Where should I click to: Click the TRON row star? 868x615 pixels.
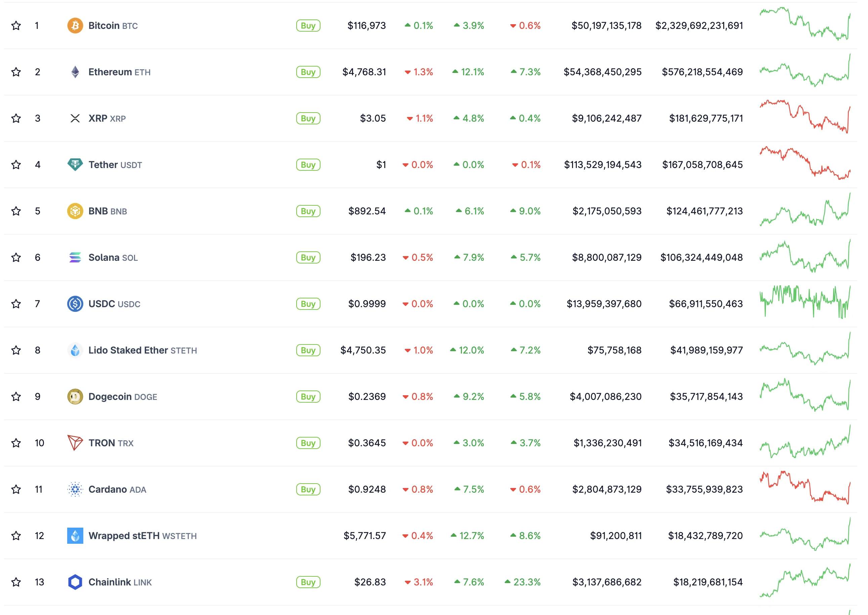tap(16, 443)
